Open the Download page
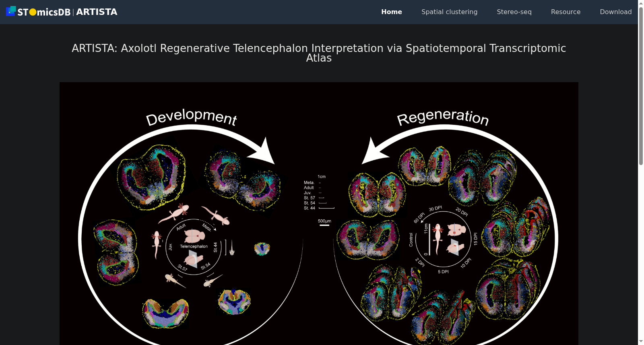 pyautogui.click(x=615, y=12)
